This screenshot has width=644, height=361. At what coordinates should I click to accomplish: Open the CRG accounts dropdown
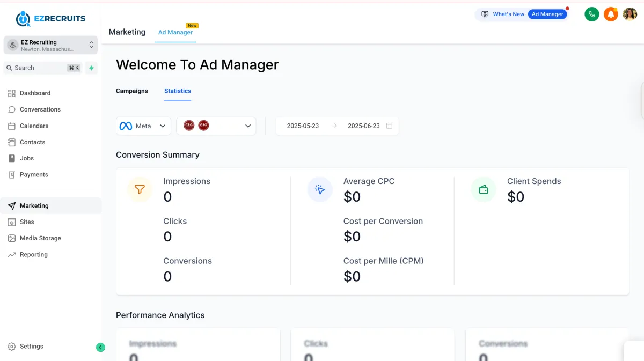tap(216, 126)
